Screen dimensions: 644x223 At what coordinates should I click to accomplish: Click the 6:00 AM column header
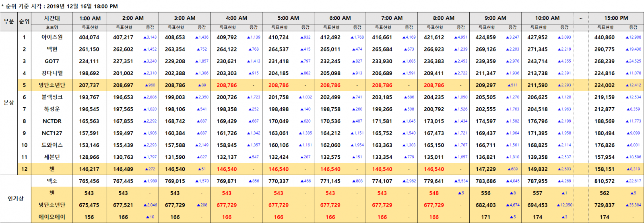340,18
